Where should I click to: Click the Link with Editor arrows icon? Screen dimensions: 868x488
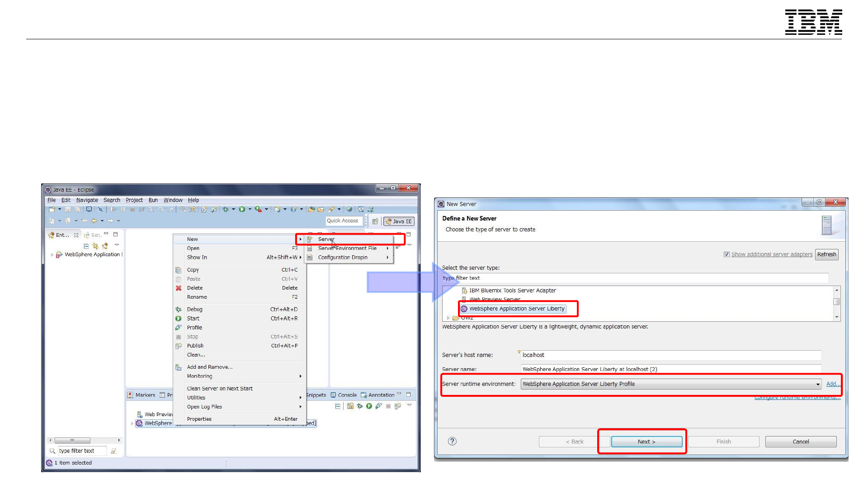[95, 246]
